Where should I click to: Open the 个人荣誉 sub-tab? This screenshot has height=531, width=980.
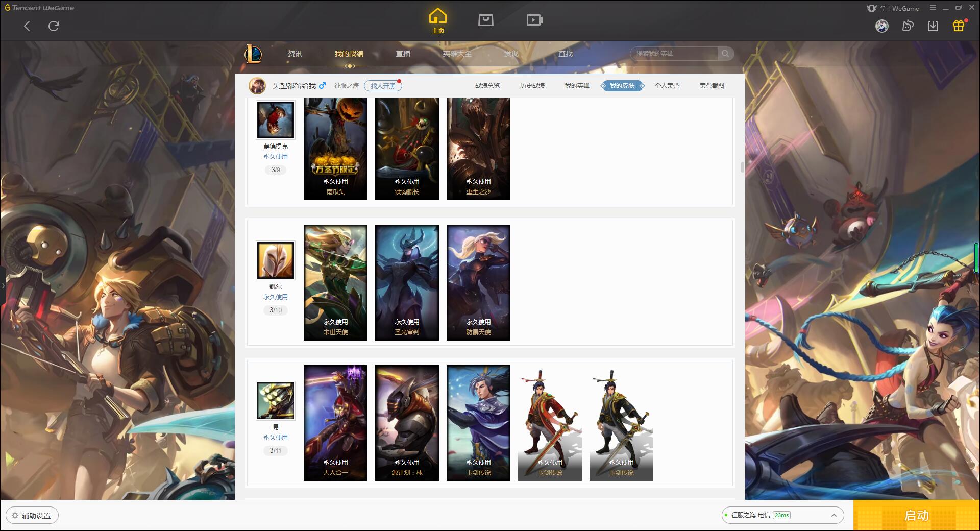pos(667,86)
